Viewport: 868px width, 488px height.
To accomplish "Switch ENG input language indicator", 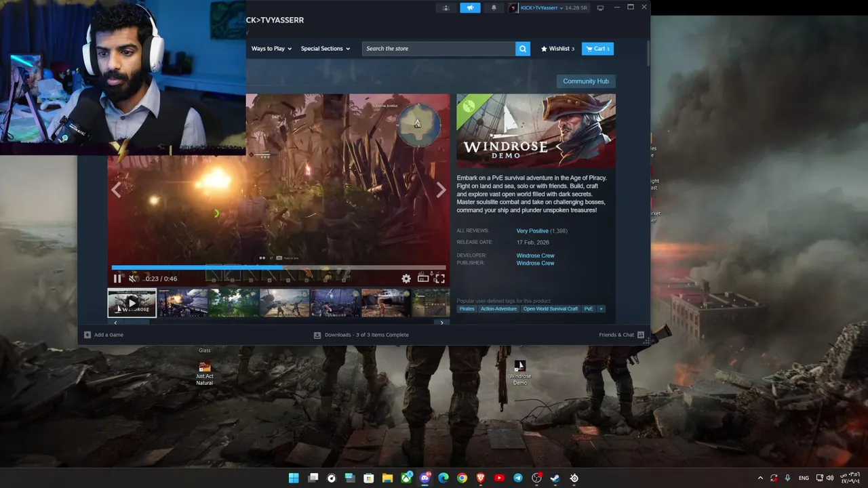I will point(804,478).
